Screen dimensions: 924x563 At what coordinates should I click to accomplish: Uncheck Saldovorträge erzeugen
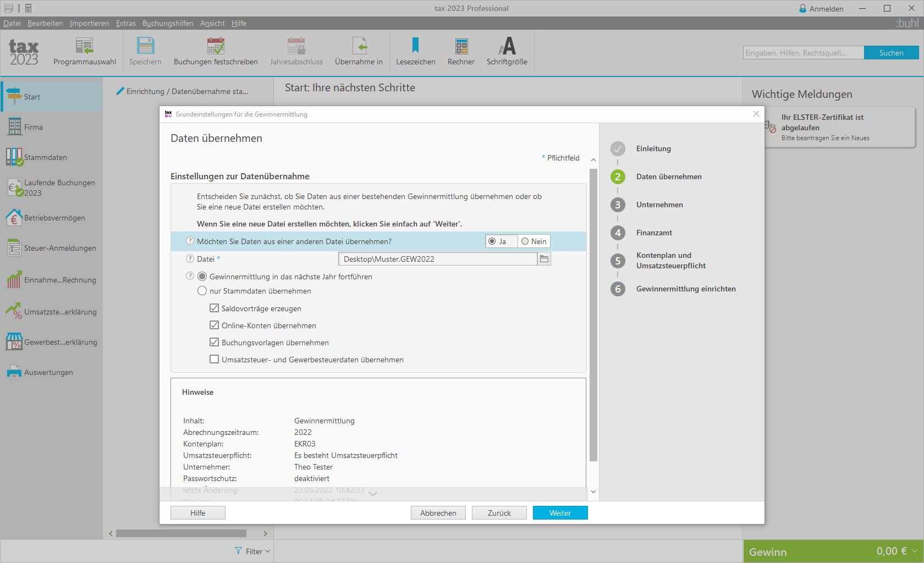(x=215, y=308)
